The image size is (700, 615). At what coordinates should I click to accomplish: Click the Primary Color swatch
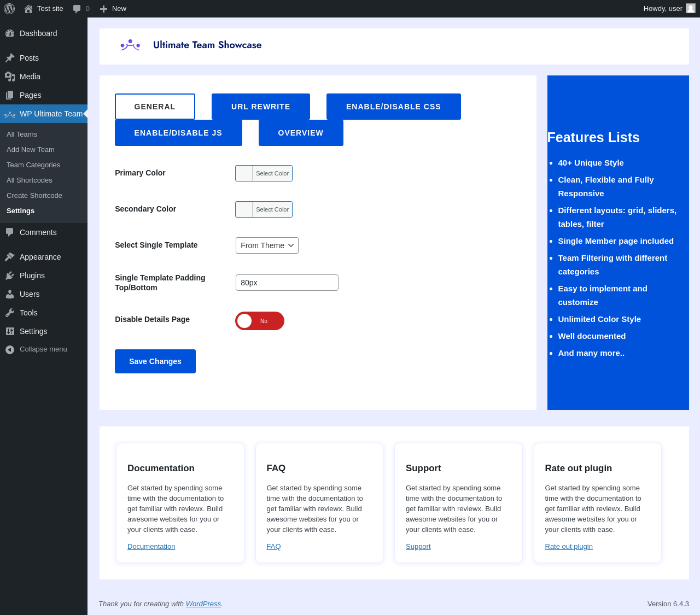(x=244, y=173)
